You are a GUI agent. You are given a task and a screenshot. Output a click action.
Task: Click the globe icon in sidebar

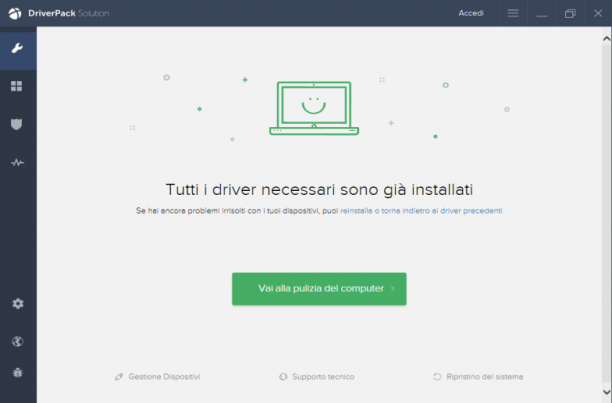(x=18, y=341)
